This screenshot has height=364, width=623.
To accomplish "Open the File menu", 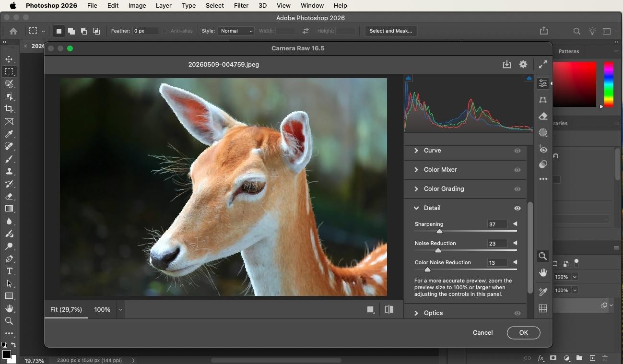I will click(92, 5).
